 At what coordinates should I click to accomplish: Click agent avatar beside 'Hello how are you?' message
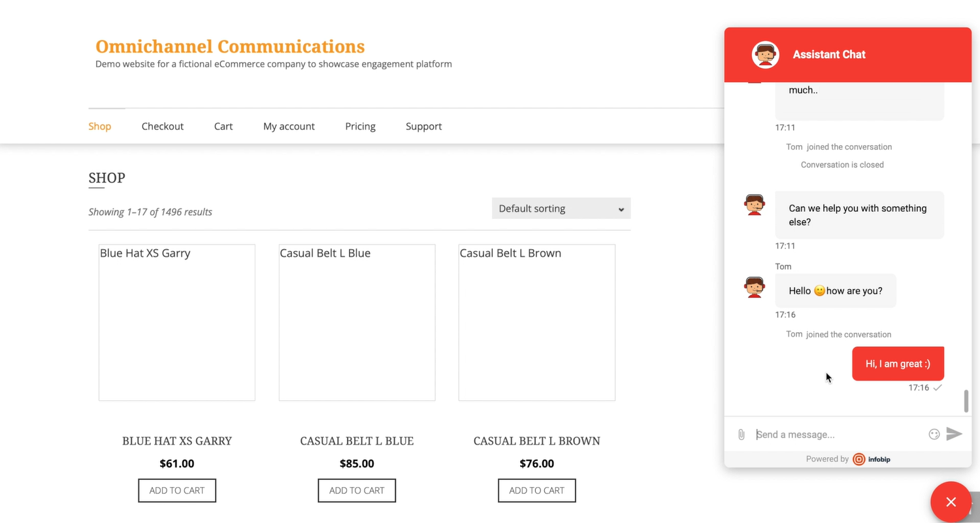755,287
